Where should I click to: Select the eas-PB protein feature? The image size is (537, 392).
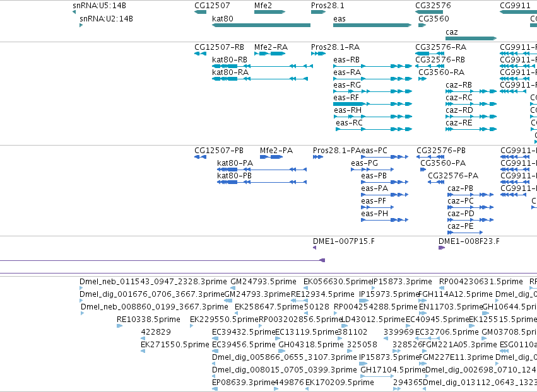click(384, 182)
